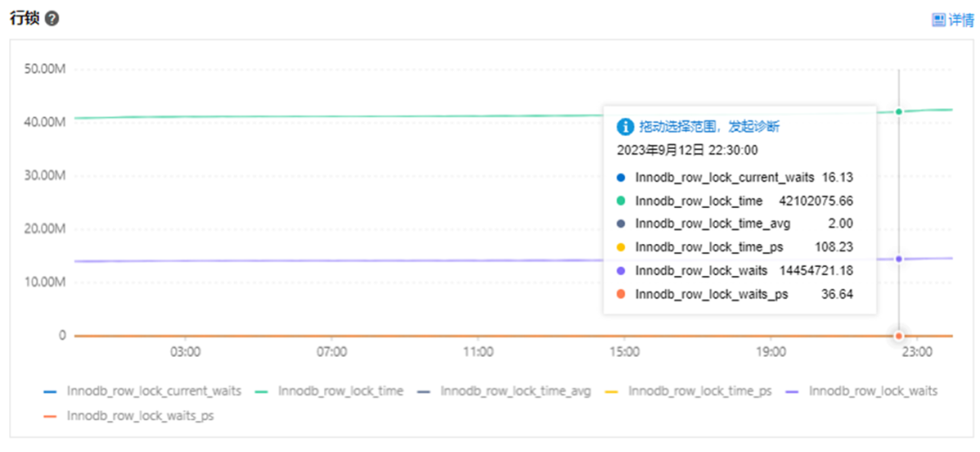980x452 pixels.
Task: Toggle Innodb_row_lock_time_avg legend series
Action: tap(505, 391)
